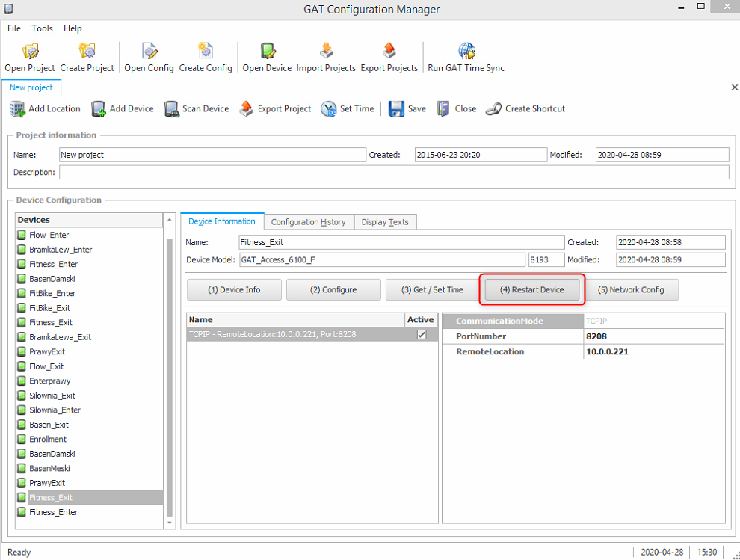The height and width of the screenshot is (560, 740).
Task: Click the Devices list vertical scrollbar
Action: 169,374
